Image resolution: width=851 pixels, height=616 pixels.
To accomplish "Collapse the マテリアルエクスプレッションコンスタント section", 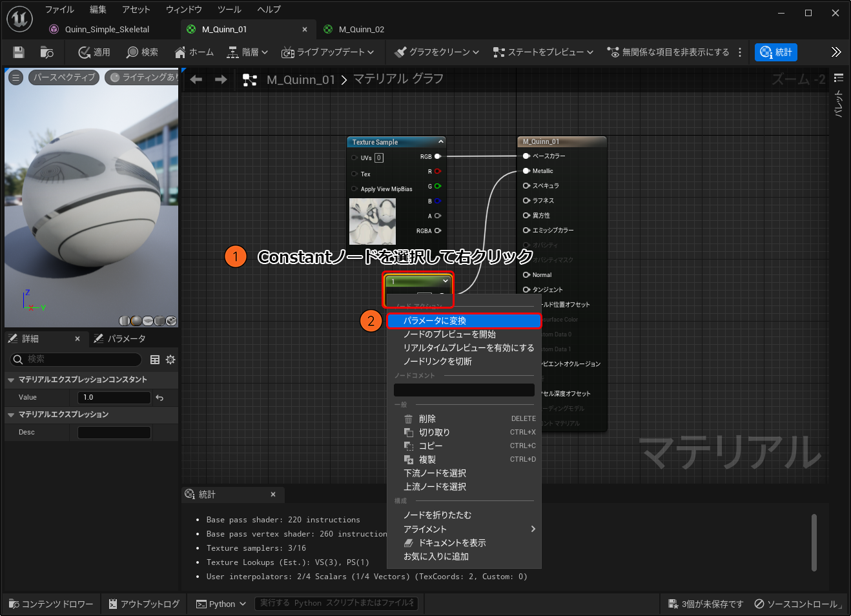I will (x=11, y=380).
